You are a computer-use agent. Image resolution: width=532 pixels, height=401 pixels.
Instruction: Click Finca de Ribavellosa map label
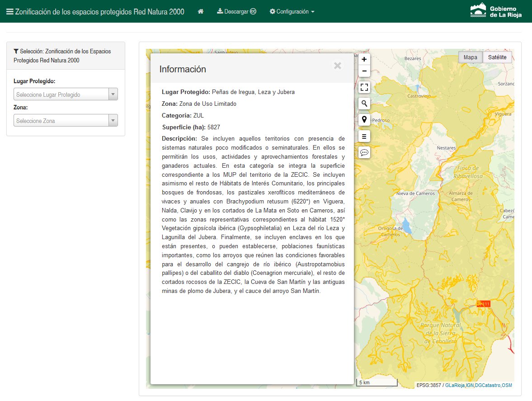pyautogui.click(x=468, y=172)
